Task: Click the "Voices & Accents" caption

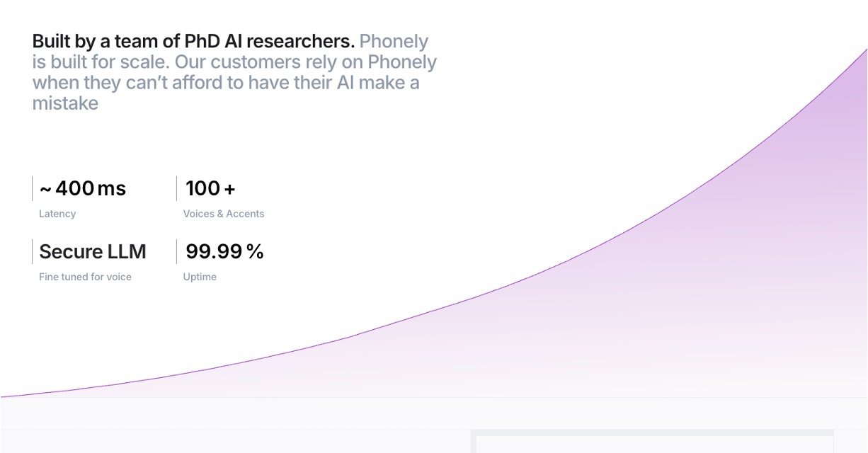Action: click(224, 214)
